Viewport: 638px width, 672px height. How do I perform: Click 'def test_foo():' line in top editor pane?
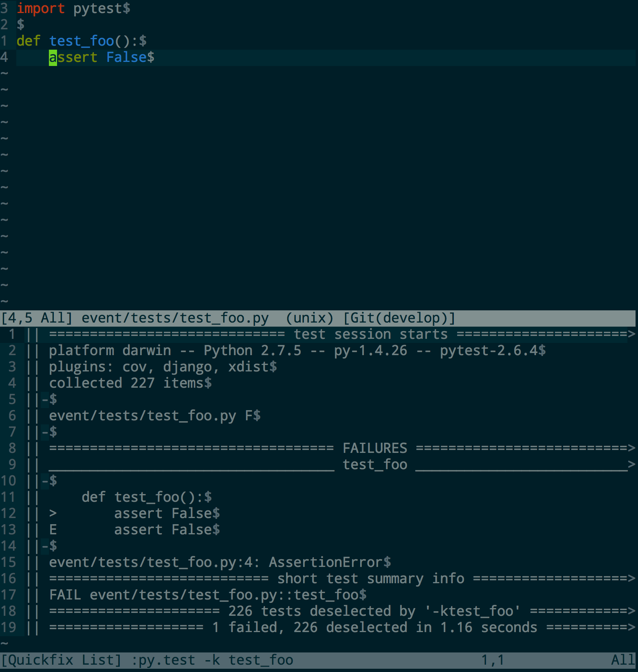coord(81,41)
